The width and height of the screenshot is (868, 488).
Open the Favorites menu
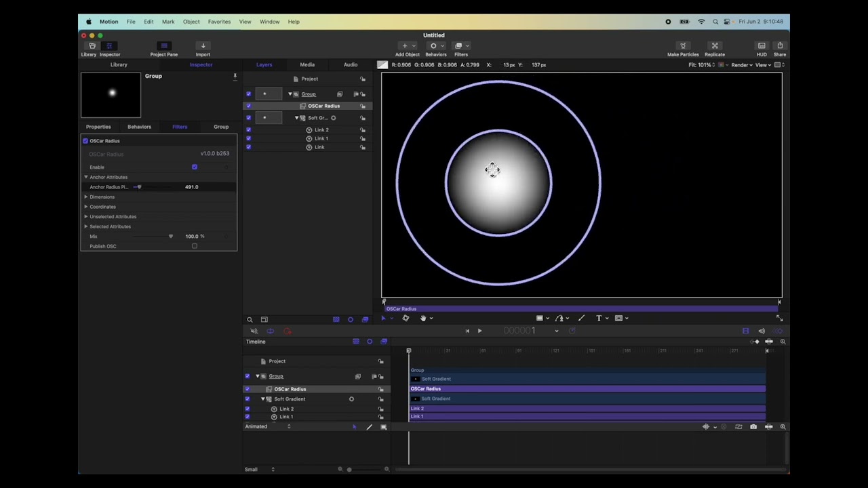pyautogui.click(x=219, y=22)
